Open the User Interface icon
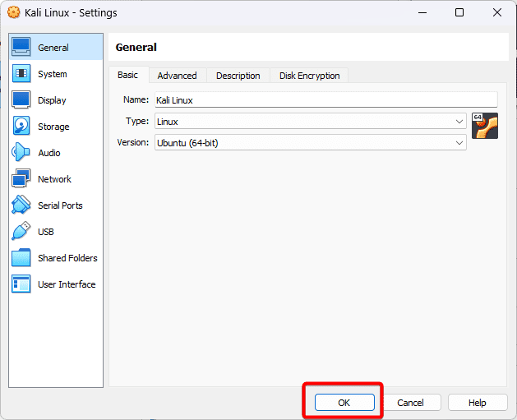 point(21,284)
